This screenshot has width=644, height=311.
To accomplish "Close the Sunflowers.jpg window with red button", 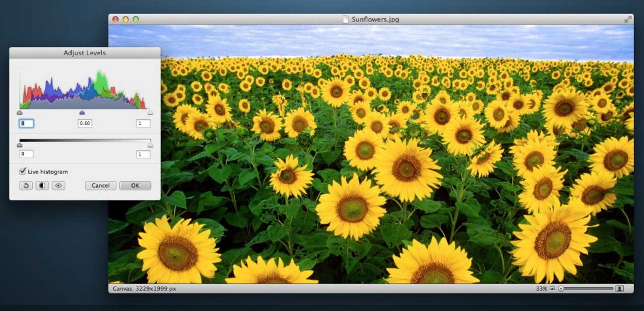I will coord(116,19).
